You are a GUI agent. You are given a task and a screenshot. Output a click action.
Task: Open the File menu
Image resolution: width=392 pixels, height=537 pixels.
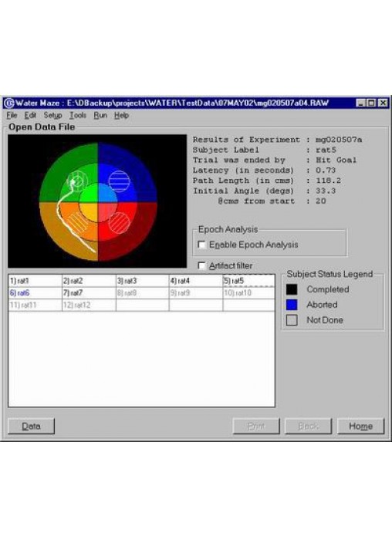click(12, 116)
